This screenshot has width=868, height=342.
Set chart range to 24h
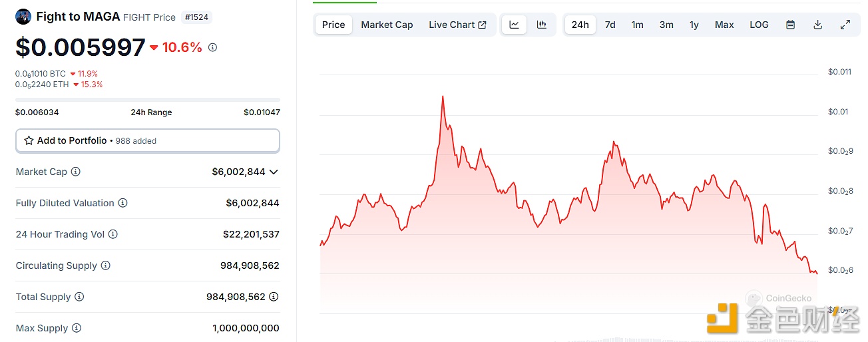coord(580,25)
